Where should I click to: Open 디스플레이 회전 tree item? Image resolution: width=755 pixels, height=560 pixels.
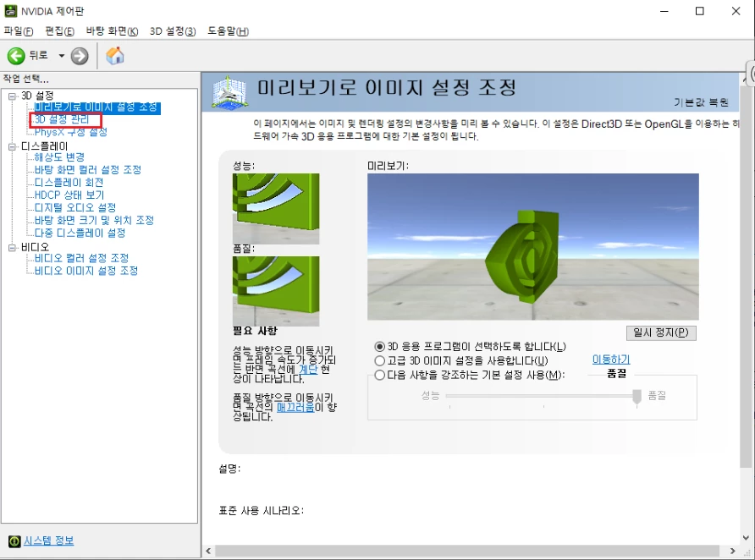pyautogui.click(x=69, y=183)
